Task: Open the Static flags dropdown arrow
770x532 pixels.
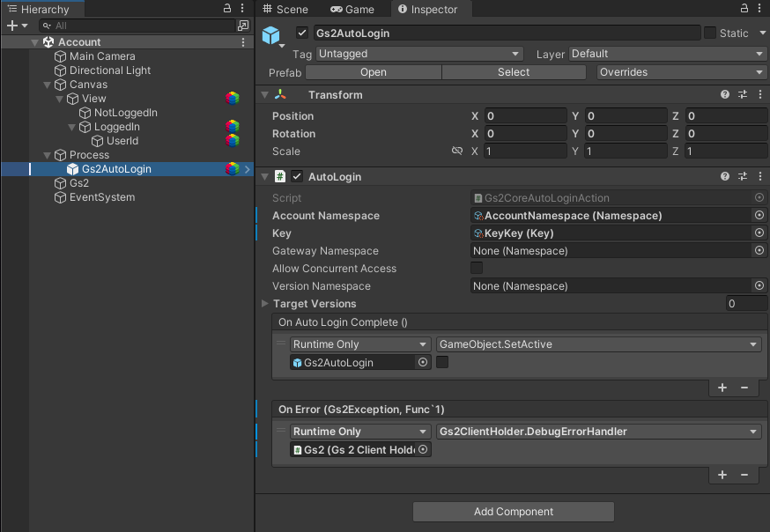Action: (762, 33)
